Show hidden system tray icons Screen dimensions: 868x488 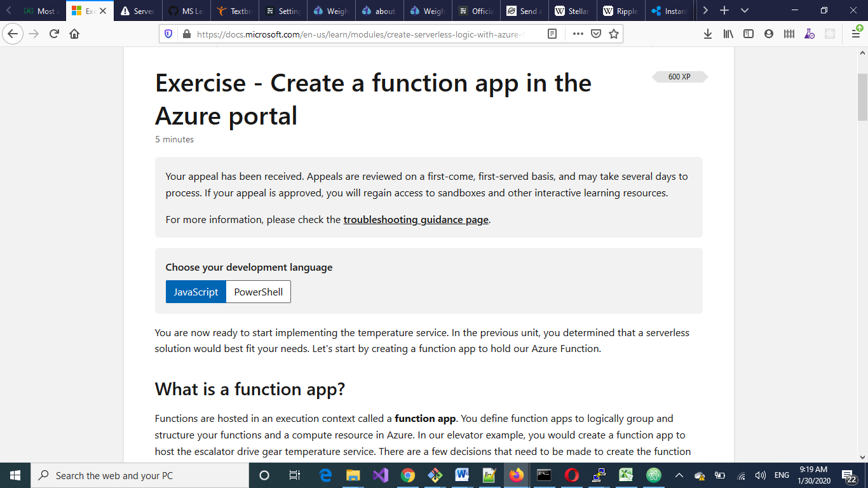tap(679, 475)
